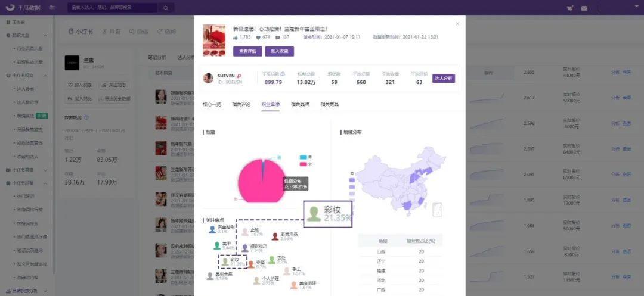
Task: Click 关注动态 under the 兰蔻 brand card
Action: tap(114, 85)
